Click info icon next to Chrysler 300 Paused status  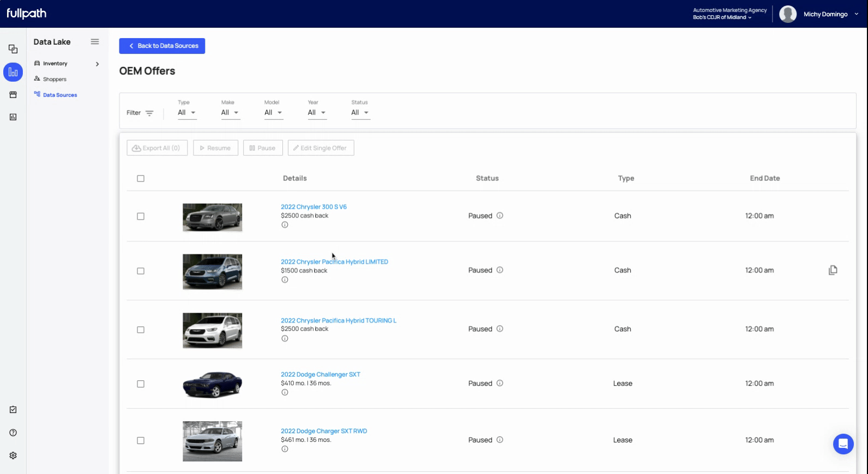(500, 216)
